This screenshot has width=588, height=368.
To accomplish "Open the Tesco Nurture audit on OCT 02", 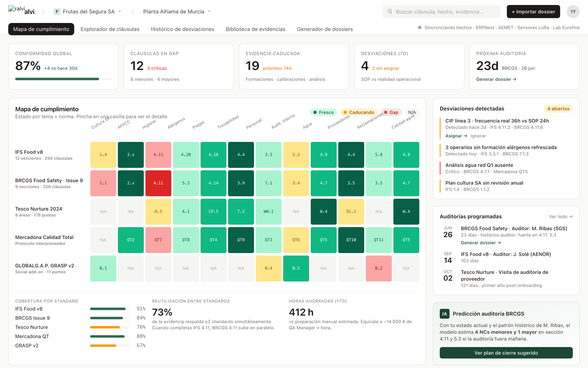I will [506, 279].
